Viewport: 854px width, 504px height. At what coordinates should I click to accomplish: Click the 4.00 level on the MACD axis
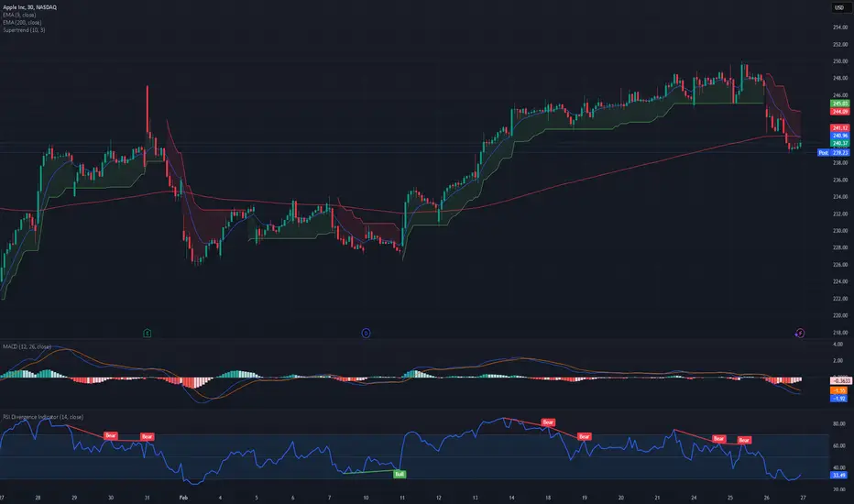coord(838,345)
